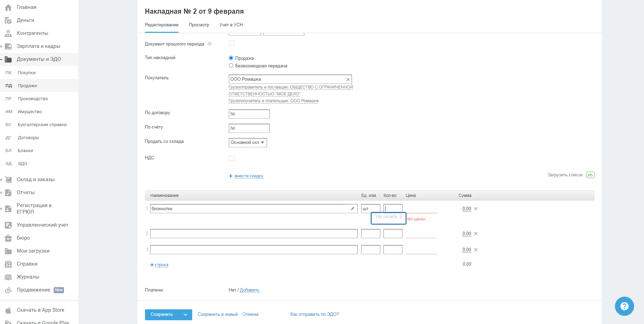Open the Деньги money icon
644x324 pixels.
[x=8, y=20]
